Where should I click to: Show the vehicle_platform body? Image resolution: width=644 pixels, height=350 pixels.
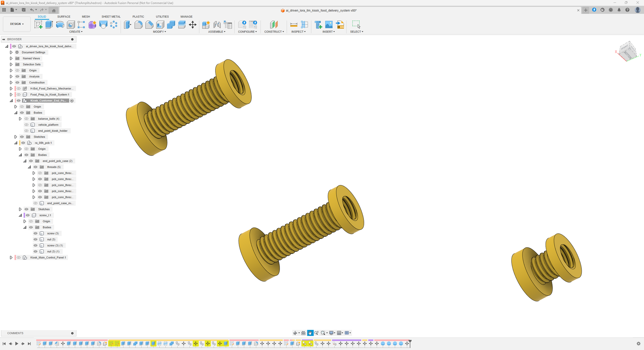pyautogui.click(x=26, y=125)
